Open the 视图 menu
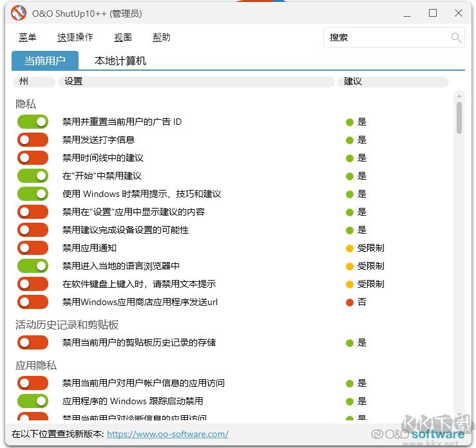This screenshot has height=448, width=476. (x=123, y=37)
